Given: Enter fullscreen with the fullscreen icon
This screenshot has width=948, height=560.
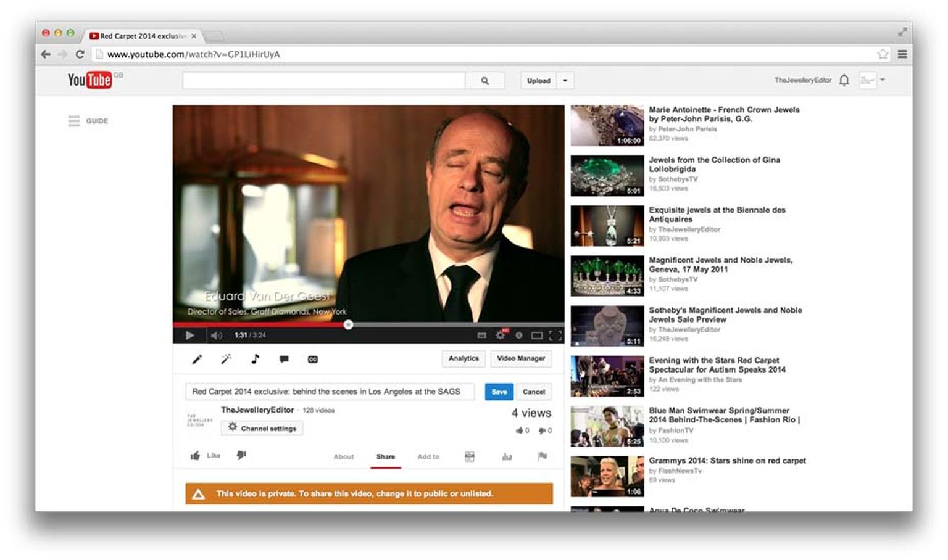Looking at the screenshot, I should [x=555, y=335].
